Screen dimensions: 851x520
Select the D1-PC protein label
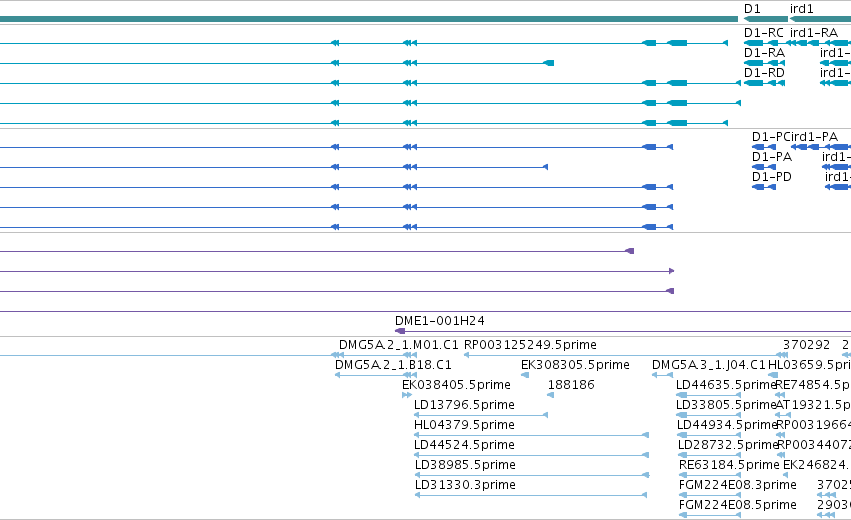click(x=770, y=137)
